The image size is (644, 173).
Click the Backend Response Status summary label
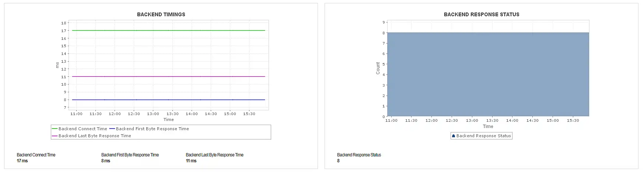(x=359, y=155)
